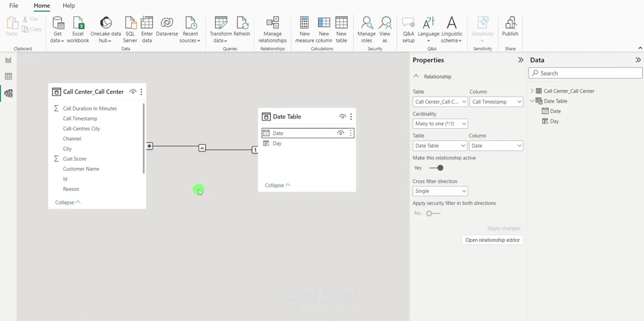Publish the report
This screenshot has height=321, width=644.
click(510, 26)
